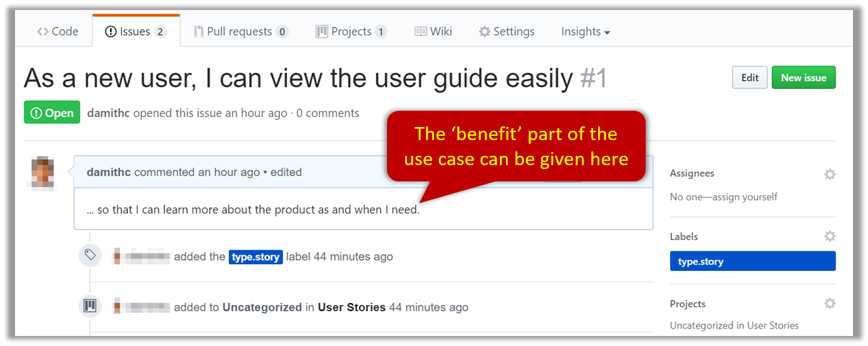Open the Projects tab
Screen dimensions: 868x346
351,32
